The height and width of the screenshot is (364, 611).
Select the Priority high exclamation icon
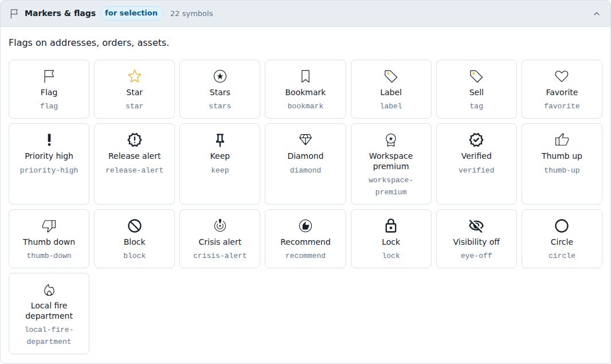[49, 140]
